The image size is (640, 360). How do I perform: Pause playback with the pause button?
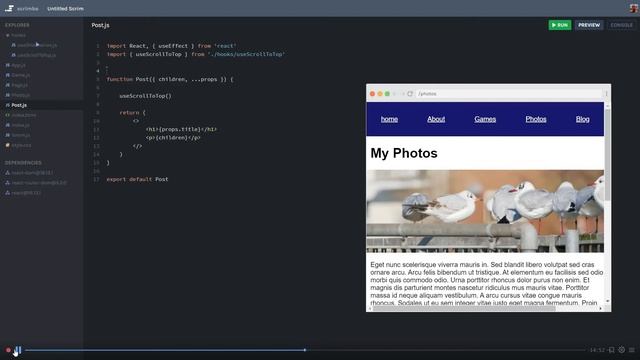18,350
